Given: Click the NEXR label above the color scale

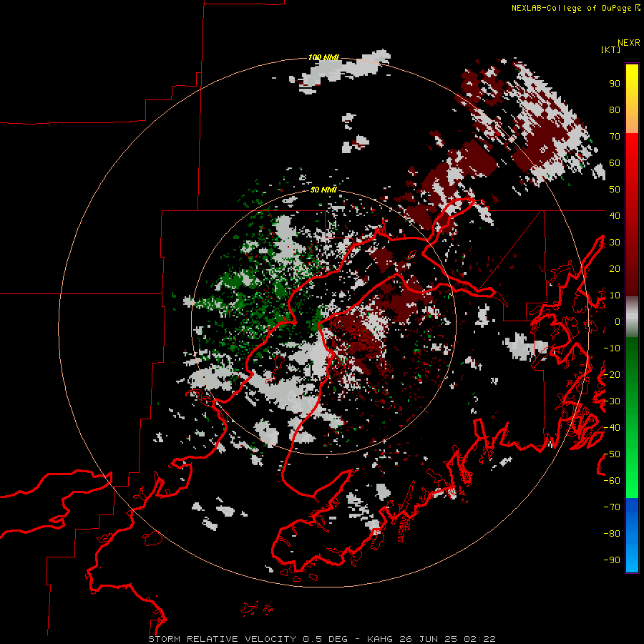Looking at the screenshot, I should [629, 42].
